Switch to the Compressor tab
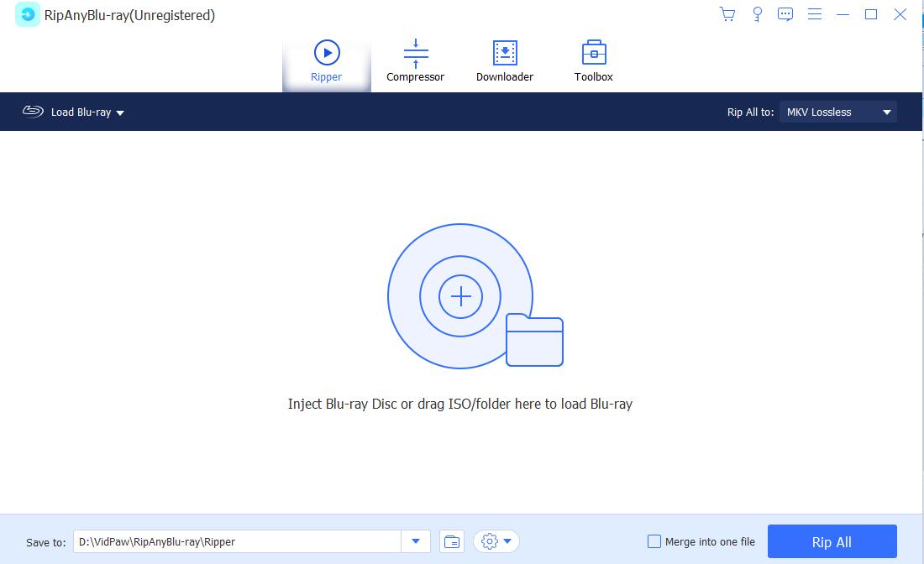This screenshot has width=924, height=564. point(416,62)
